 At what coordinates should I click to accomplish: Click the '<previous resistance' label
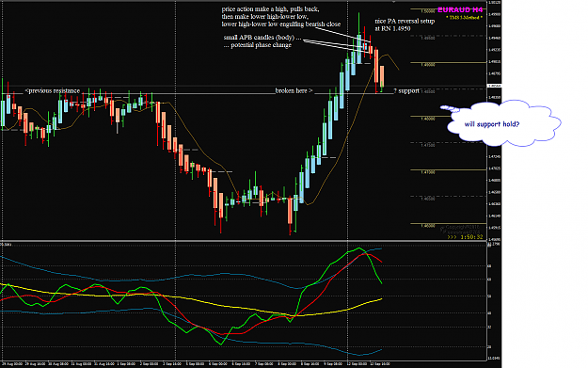coord(52,90)
